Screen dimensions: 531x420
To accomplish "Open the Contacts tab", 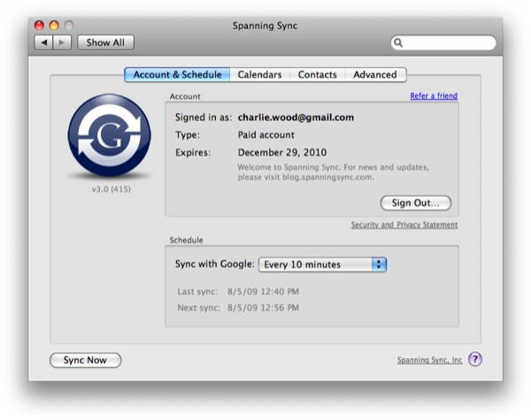I will (x=318, y=74).
